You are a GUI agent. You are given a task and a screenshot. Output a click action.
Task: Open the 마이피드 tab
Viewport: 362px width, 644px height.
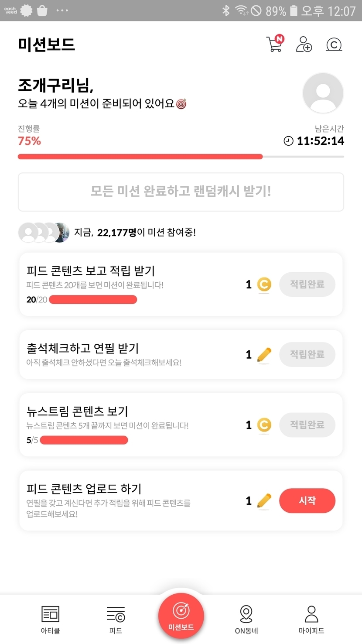[x=311, y=619]
